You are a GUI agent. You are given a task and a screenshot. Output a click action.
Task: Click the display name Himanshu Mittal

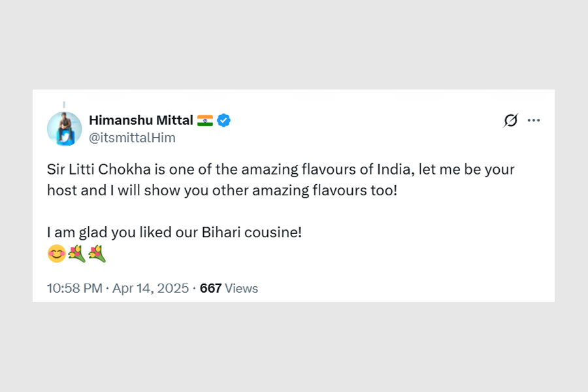[140, 120]
